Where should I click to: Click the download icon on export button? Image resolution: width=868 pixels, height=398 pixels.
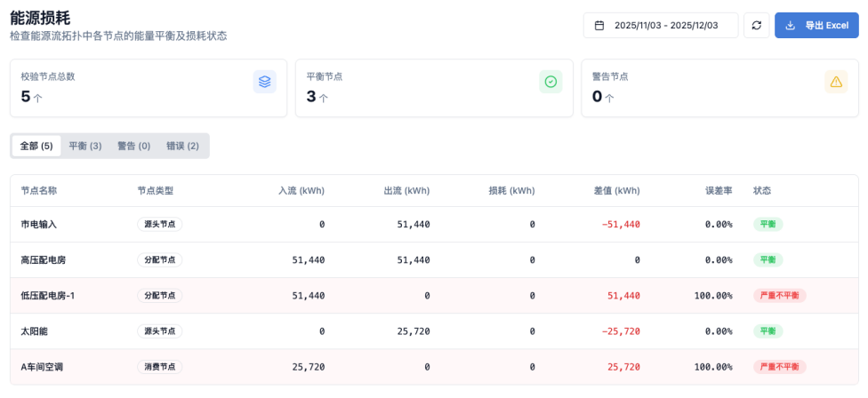(791, 26)
